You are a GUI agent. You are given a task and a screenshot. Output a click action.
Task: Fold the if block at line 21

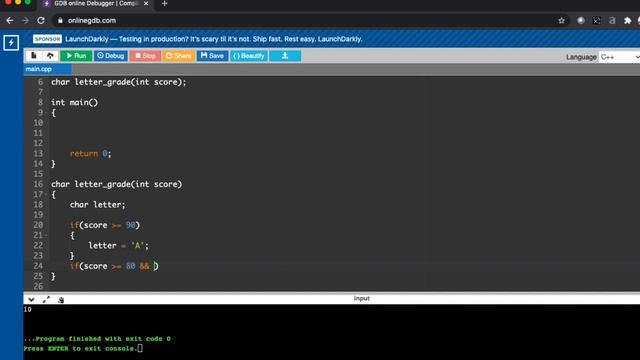point(46,235)
